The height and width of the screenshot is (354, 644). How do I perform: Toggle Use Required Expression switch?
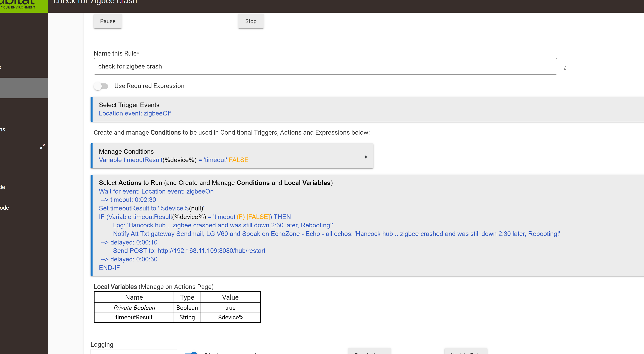coord(101,86)
